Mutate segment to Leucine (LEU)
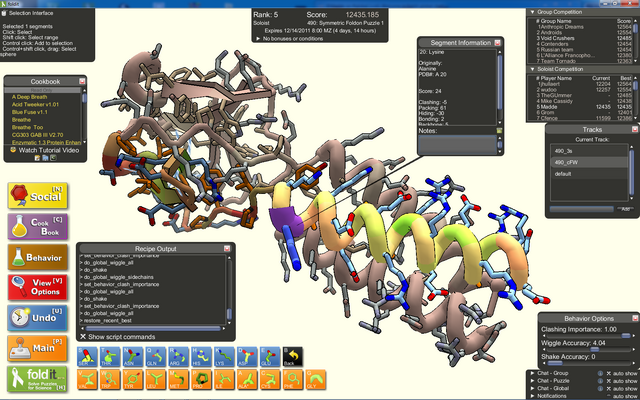The width and height of the screenshot is (640, 400). click(156, 379)
